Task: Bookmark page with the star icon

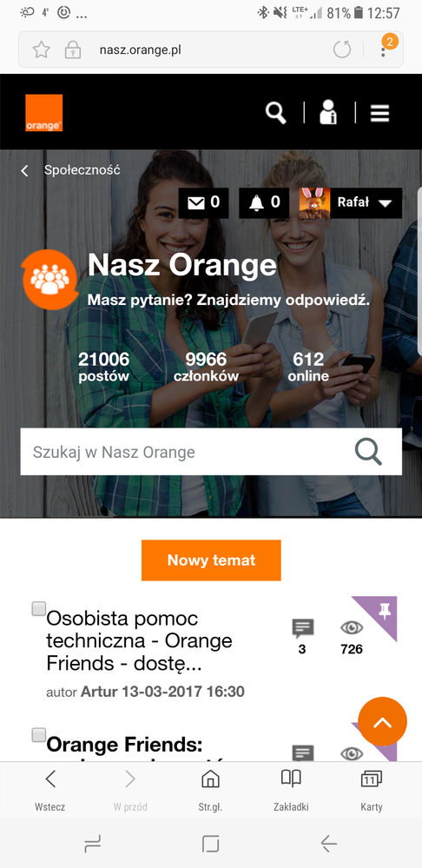Action: tap(42, 50)
